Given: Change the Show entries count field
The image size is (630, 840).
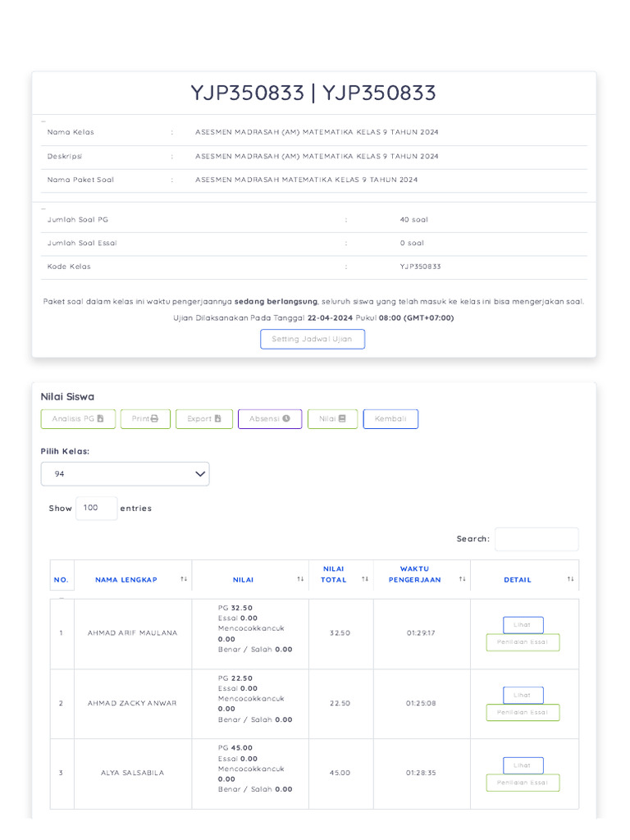Looking at the screenshot, I should 96,508.
